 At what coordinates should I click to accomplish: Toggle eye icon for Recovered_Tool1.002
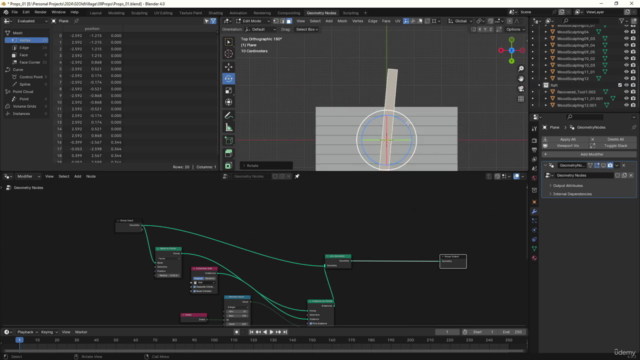point(626,92)
